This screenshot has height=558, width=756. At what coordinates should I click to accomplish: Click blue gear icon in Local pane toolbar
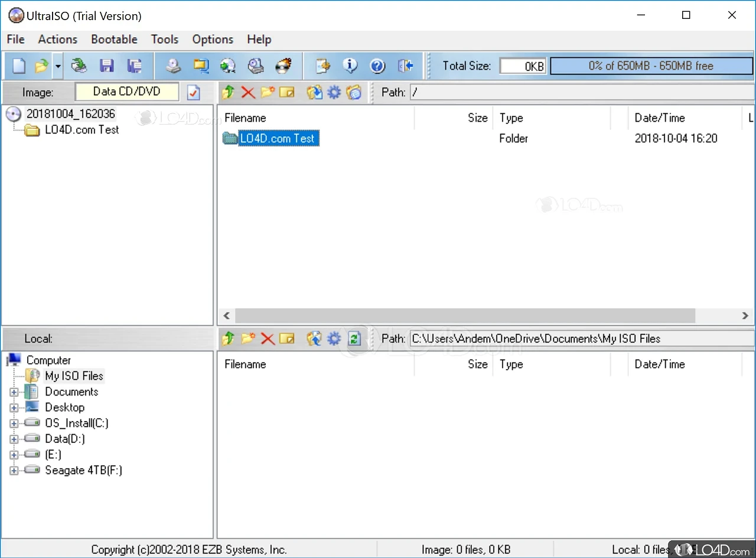[x=334, y=338]
